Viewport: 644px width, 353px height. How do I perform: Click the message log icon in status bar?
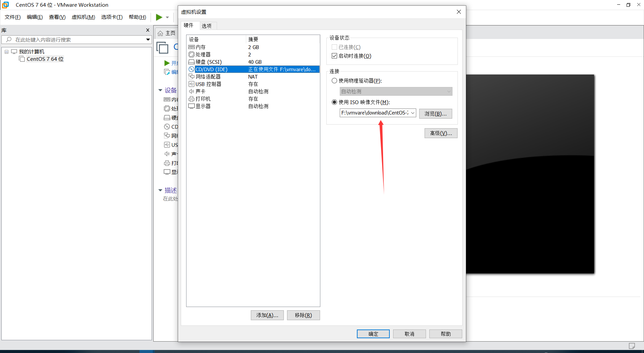pos(632,346)
